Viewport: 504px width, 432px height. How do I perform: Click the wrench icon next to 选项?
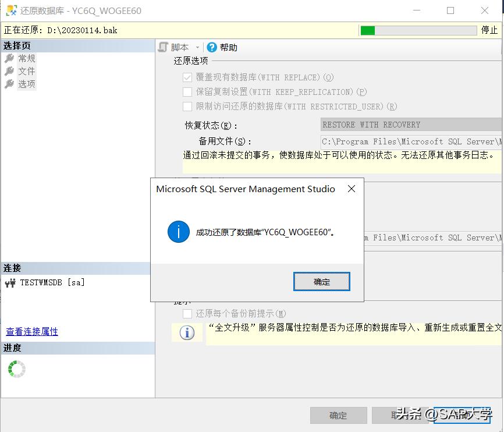click(9, 84)
